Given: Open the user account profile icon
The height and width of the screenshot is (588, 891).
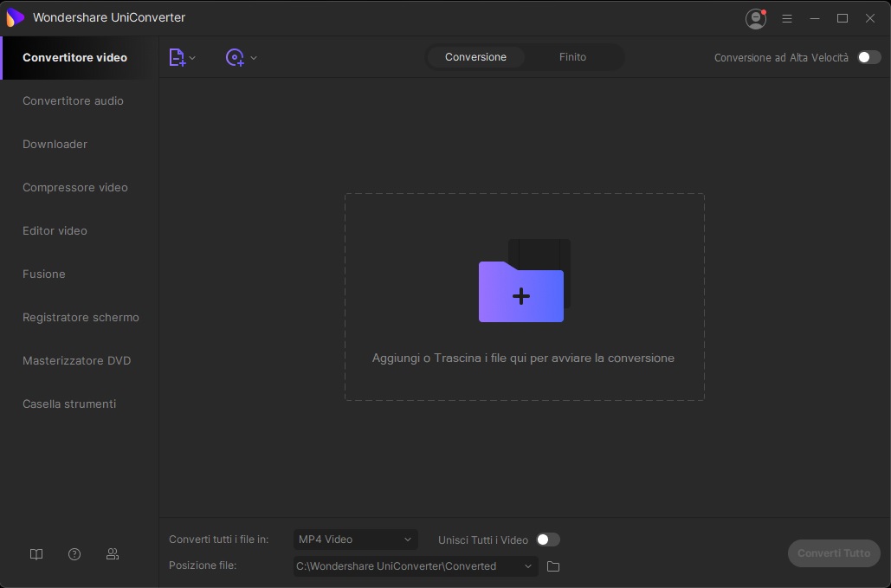Looking at the screenshot, I should coord(756,19).
